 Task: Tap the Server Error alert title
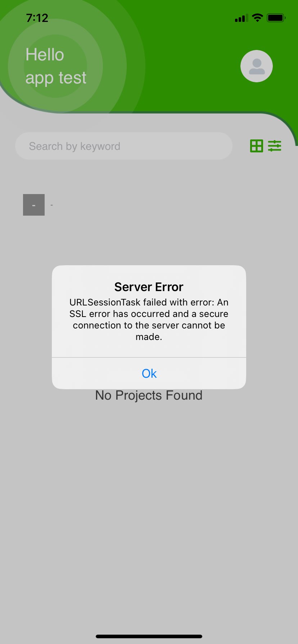pos(149,287)
